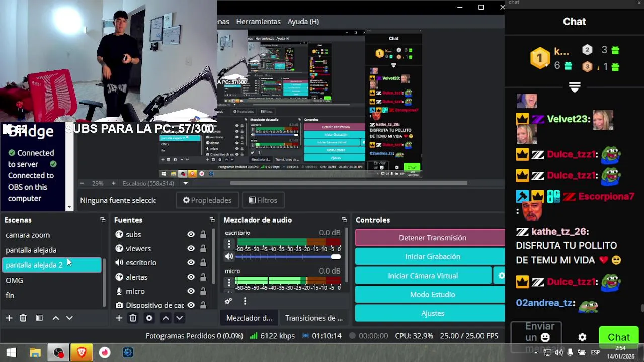Toggle visibility of alertas source
Viewport: 644px width, 362px height.
pos(191,277)
